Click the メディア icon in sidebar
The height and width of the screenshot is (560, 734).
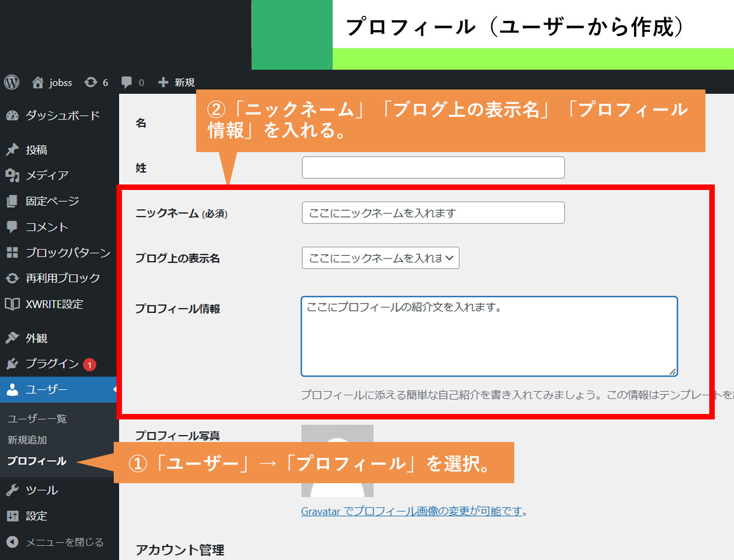[x=12, y=175]
